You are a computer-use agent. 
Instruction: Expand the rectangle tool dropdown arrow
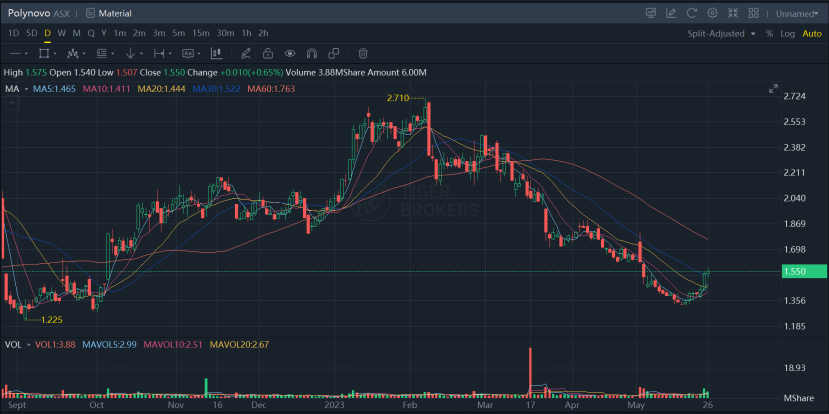55,54
